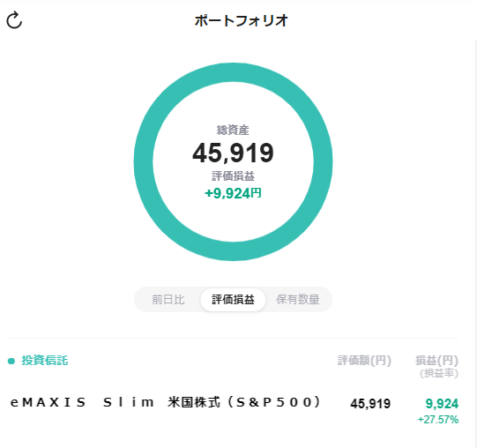Click the 評価額(円) column header

(364, 361)
